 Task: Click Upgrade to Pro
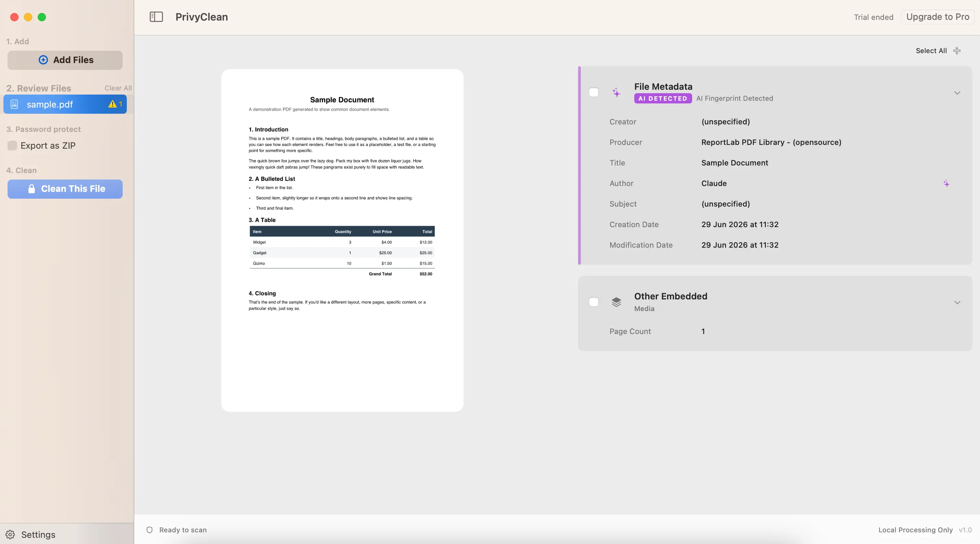pos(938,17)
